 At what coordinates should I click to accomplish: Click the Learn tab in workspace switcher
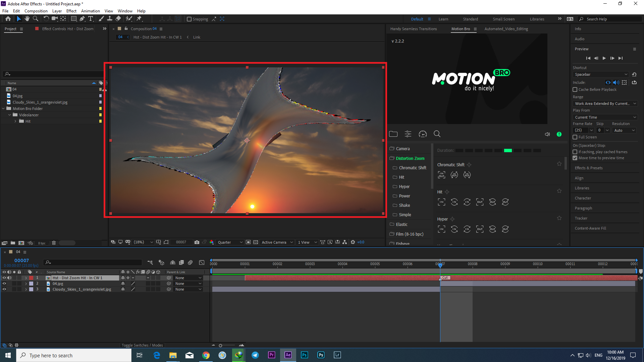click(443, 19)
